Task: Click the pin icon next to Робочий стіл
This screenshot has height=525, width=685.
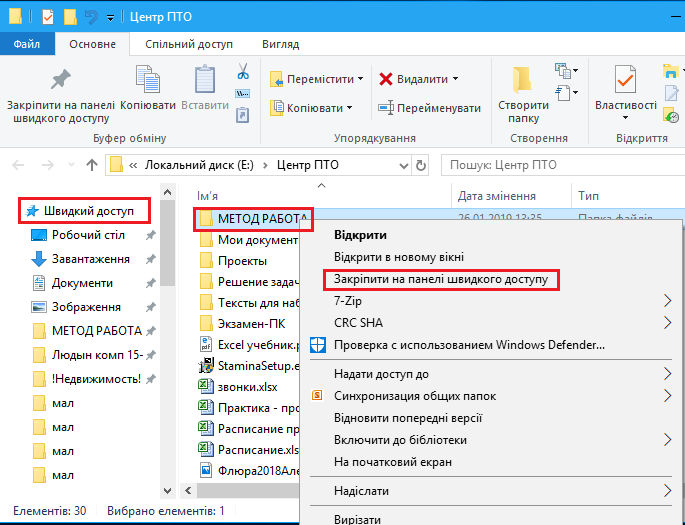Action: [x=150, y=235]
